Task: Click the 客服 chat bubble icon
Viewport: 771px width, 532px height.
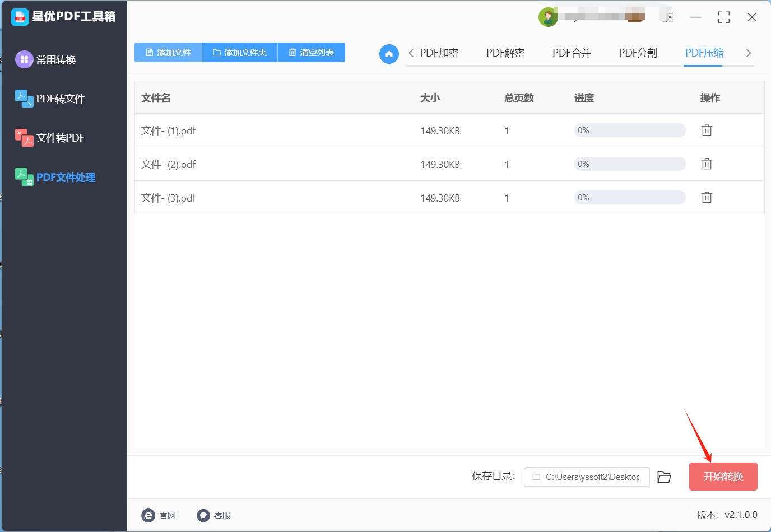Action: coord(203,515)
